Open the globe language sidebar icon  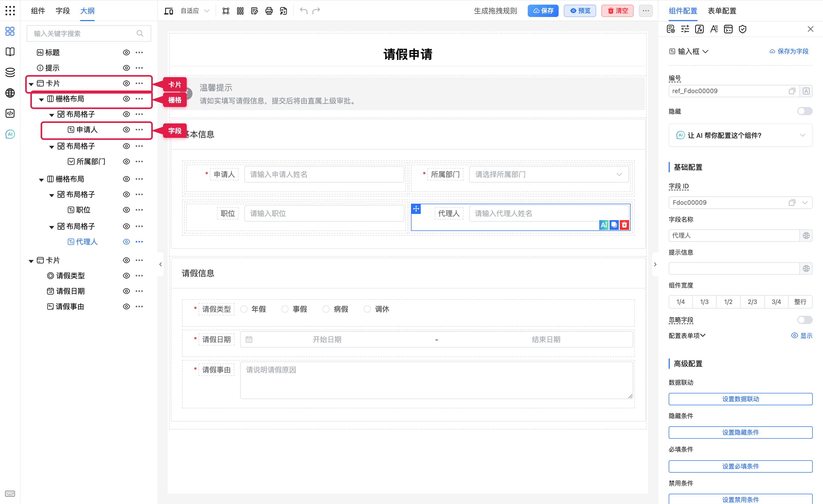[10, 93]
